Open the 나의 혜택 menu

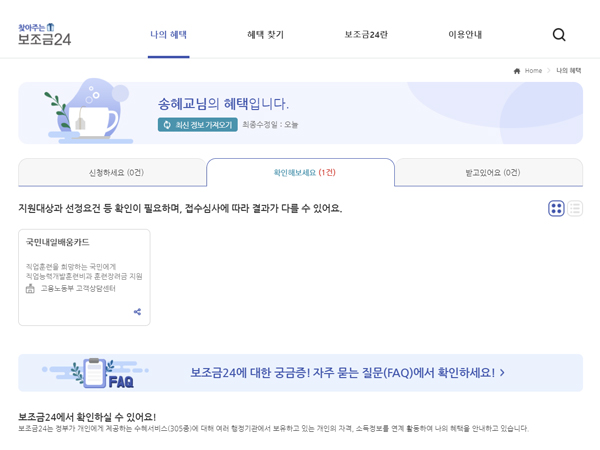click(168, 35)
